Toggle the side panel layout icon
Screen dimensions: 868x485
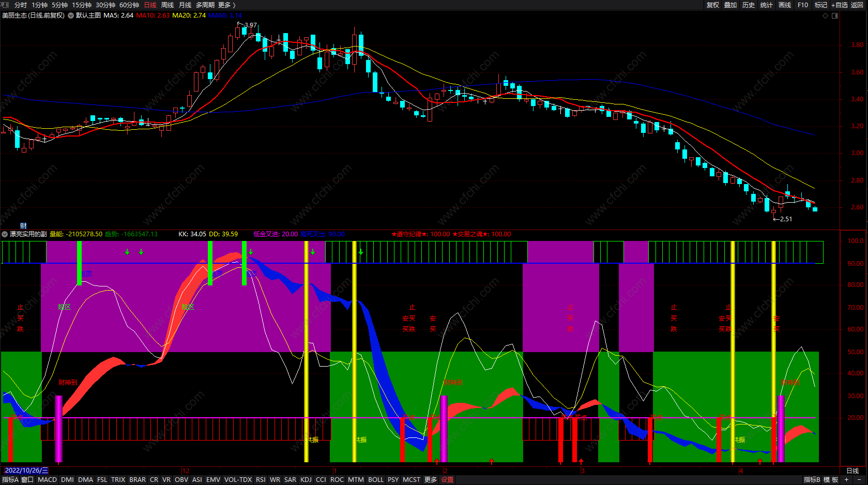(835, 16)
